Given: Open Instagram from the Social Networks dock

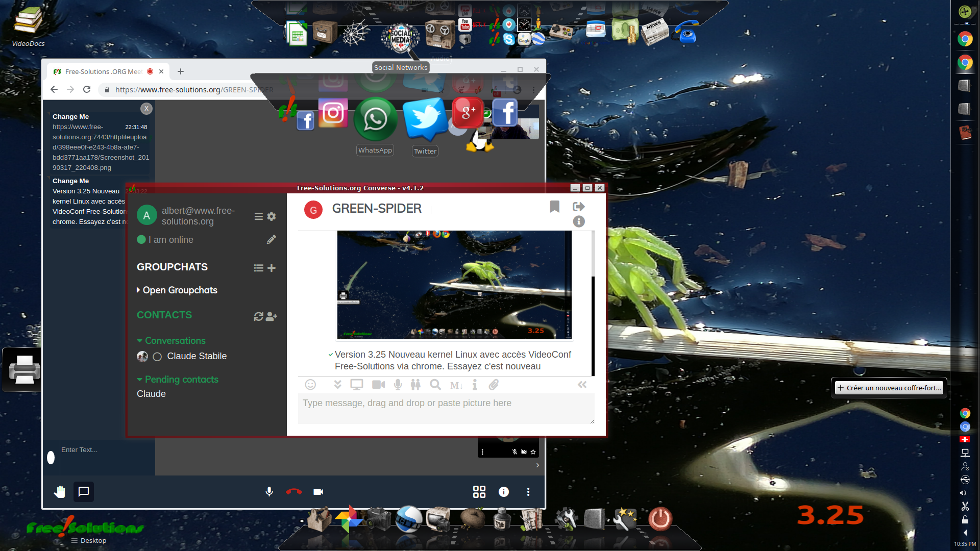Looking at the screenshot, I should click(333, 113).
